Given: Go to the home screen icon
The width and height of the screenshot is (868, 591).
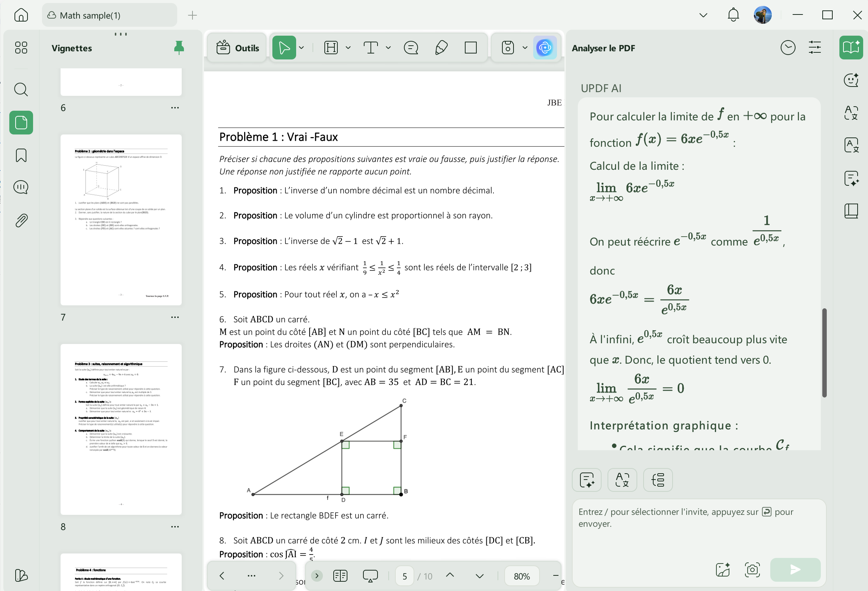Looking at the screenshot, I should pos(21,15).
